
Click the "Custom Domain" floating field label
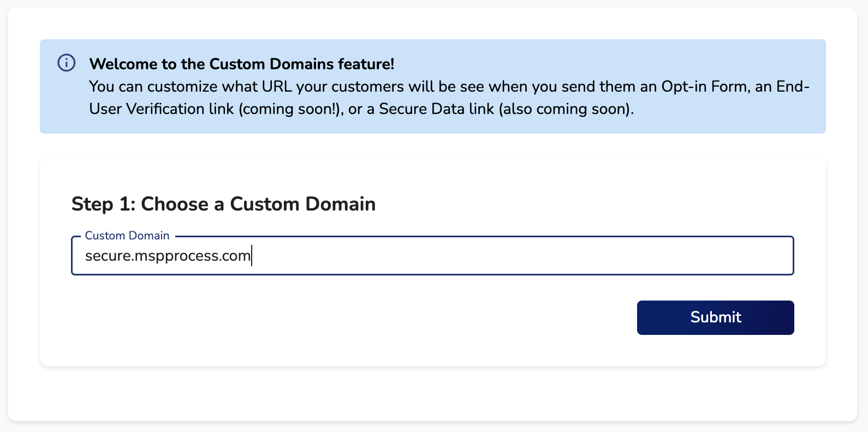click(x=127, y=236)
